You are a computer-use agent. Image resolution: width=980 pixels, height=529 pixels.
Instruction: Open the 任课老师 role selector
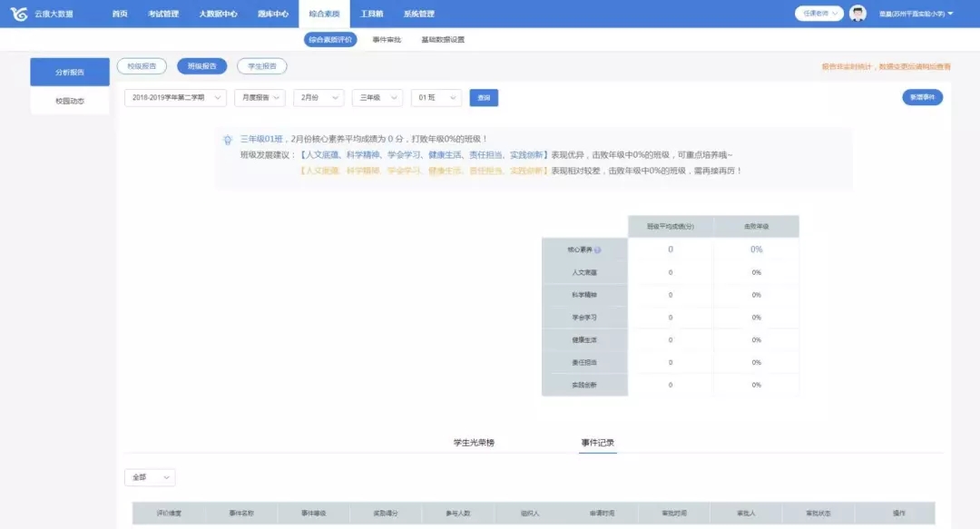point(819,14)
